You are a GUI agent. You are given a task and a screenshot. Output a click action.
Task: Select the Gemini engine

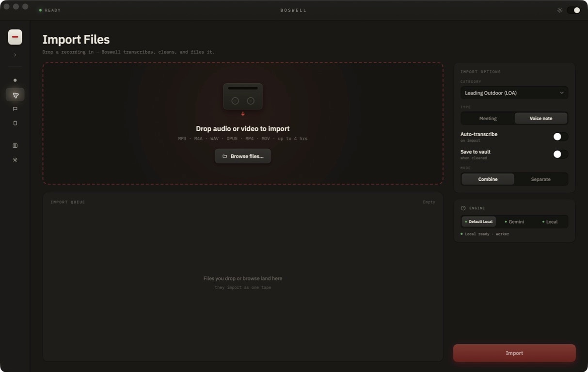(x=514, y=221)
